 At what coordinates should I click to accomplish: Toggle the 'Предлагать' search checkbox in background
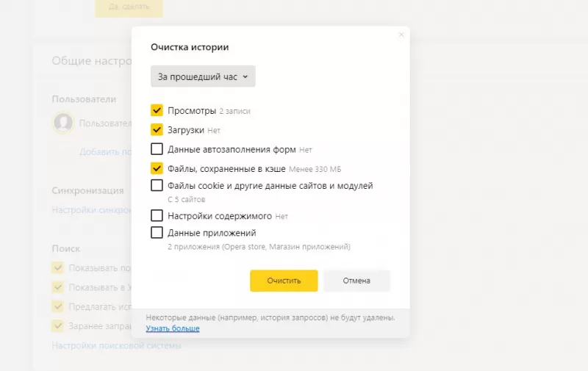pos(57,306)
